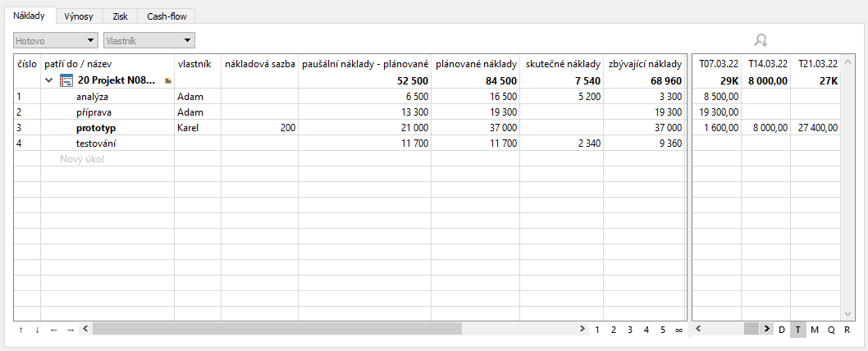The width and height of the screenshot is (868, 351).
Task: Show outline level 3 in the table
Action: 629,330
